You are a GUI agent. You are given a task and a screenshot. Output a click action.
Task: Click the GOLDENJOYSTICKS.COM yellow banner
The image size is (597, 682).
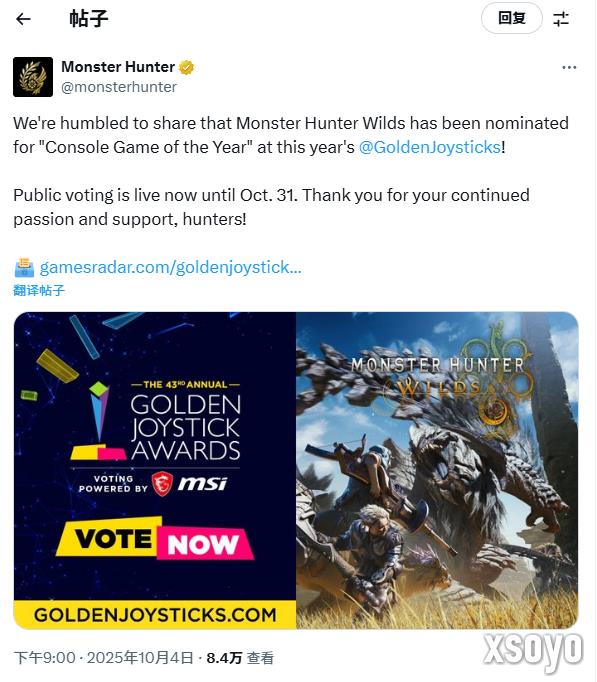[155, 615]
